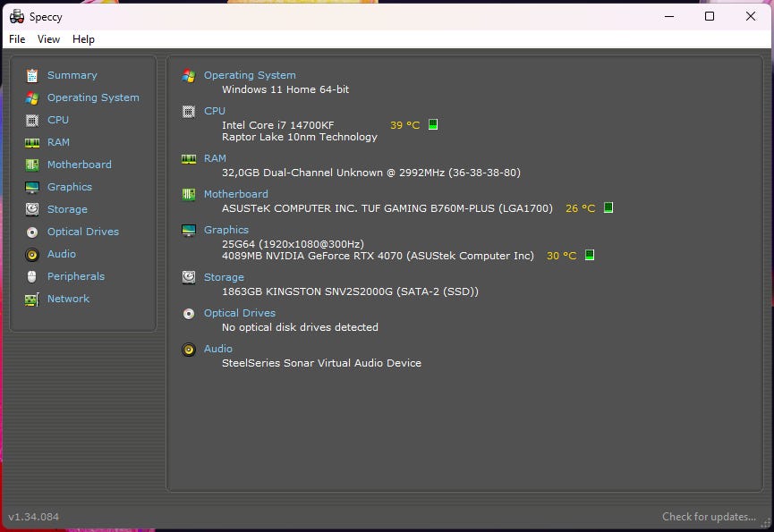Click the Intel Core i7 14700KF text

(x=278, y=125)
